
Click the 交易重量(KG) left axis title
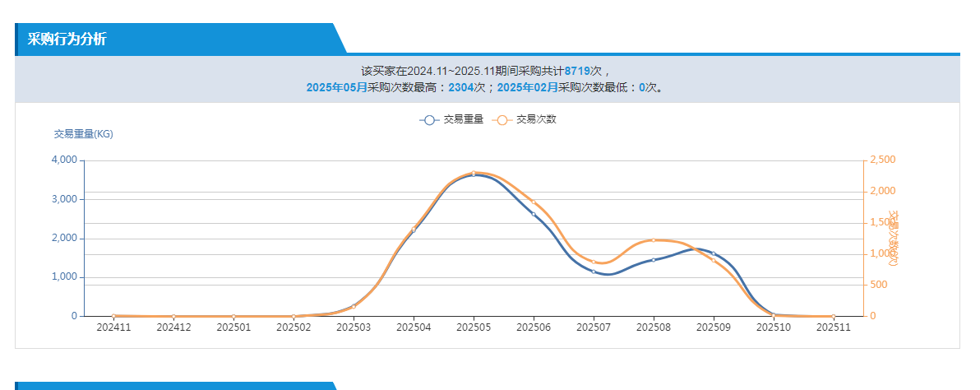tap(83, 134)
